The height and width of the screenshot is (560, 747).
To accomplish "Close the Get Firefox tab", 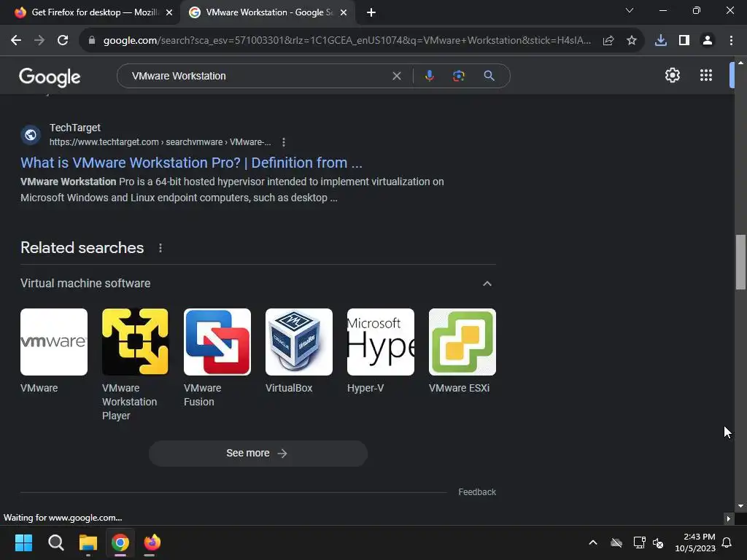I will 169,12.
